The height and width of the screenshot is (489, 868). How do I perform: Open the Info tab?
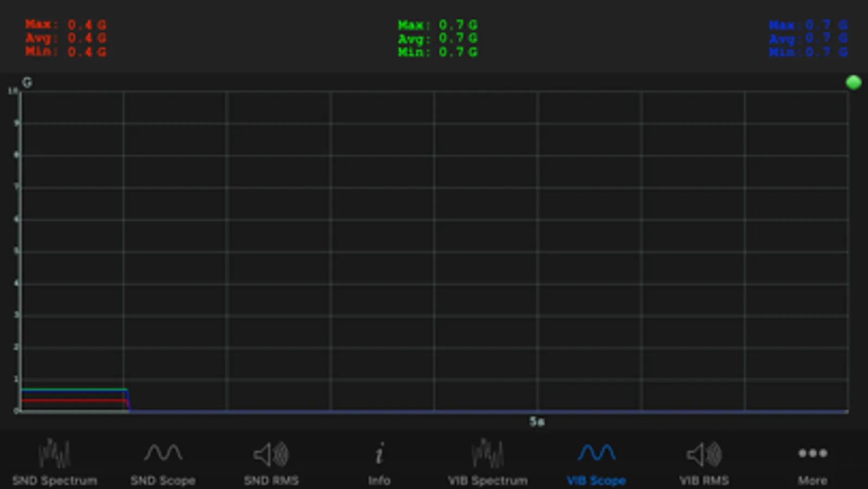(379, 462)
